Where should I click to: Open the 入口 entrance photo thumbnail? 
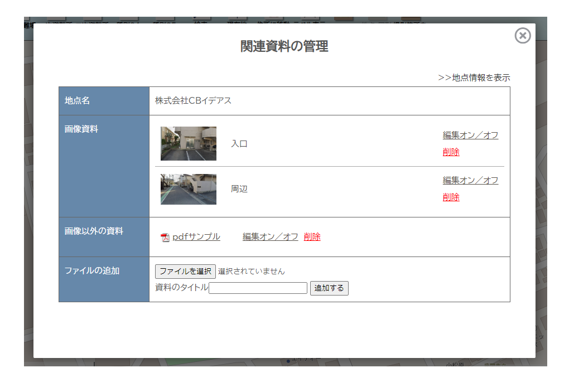point(188,143)
